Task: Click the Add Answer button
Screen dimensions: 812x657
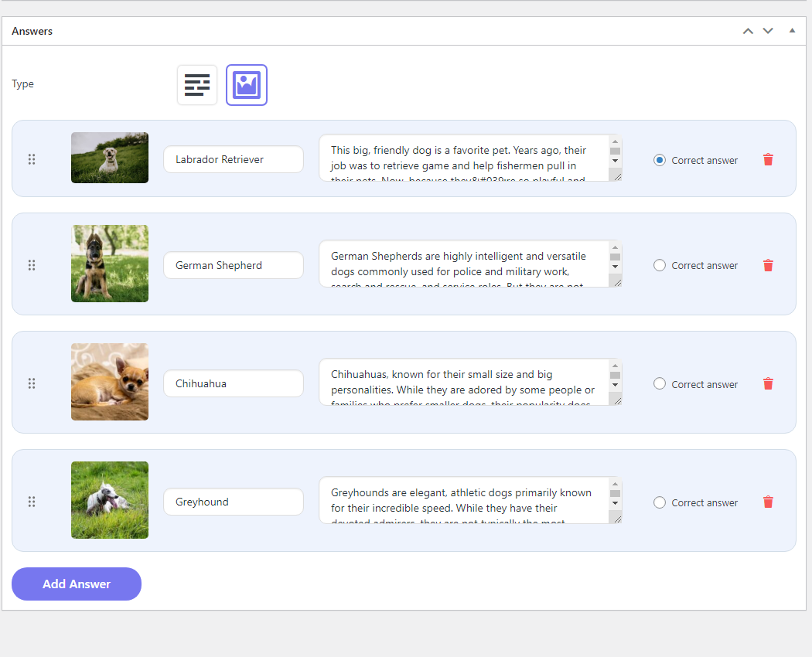Action: 77,584
